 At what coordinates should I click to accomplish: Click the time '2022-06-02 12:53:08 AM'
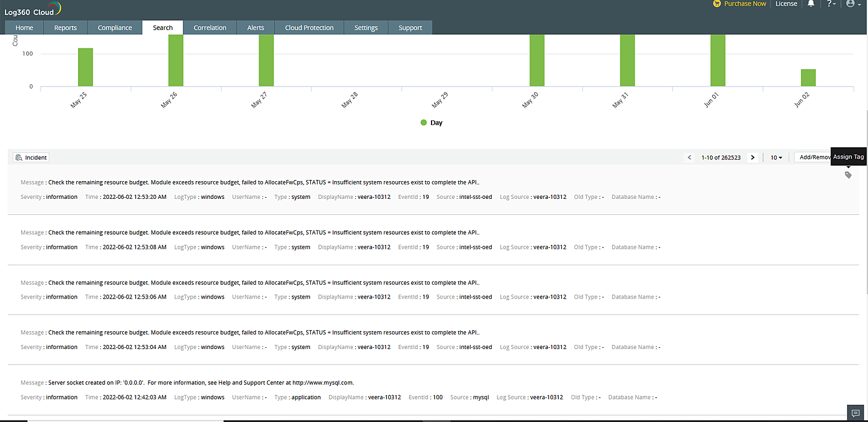tap(135, 247)
